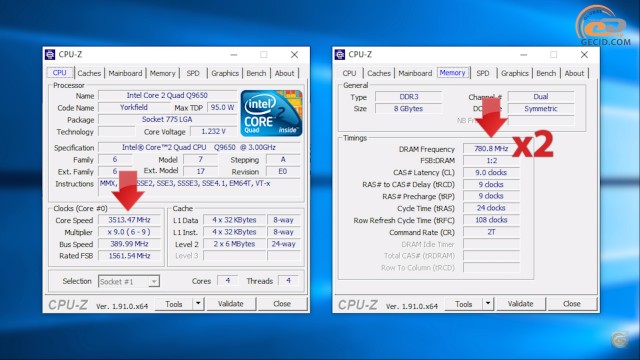Screen dimensions: 640x360
Task: Click Ext. Model value 17
Action: (200, 171)
